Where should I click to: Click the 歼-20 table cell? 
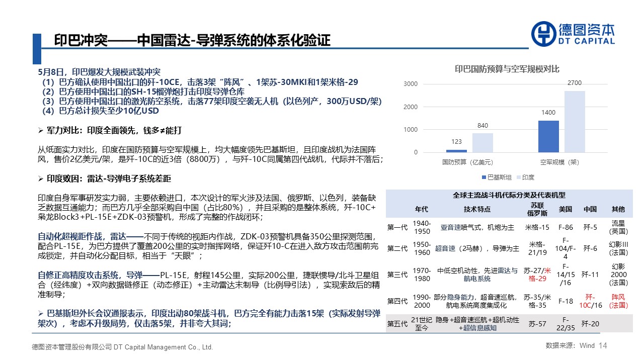[x=590, y=324]
